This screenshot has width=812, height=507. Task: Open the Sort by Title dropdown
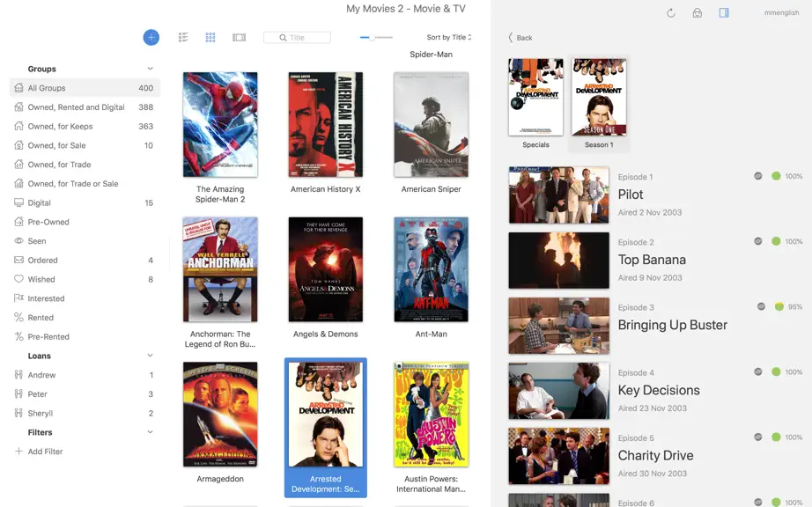(x=449, y=37)
